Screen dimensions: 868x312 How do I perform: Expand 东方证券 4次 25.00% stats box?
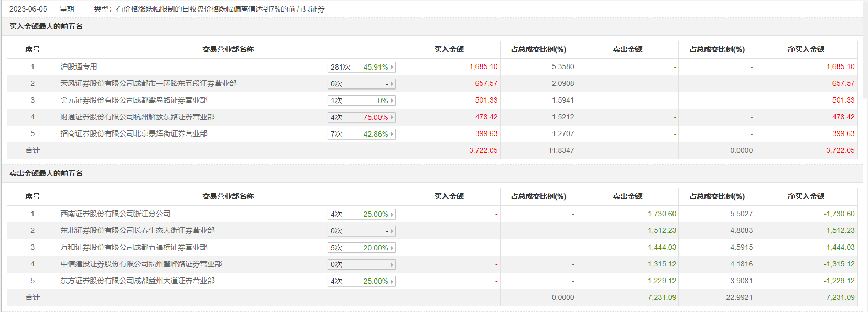361,281
